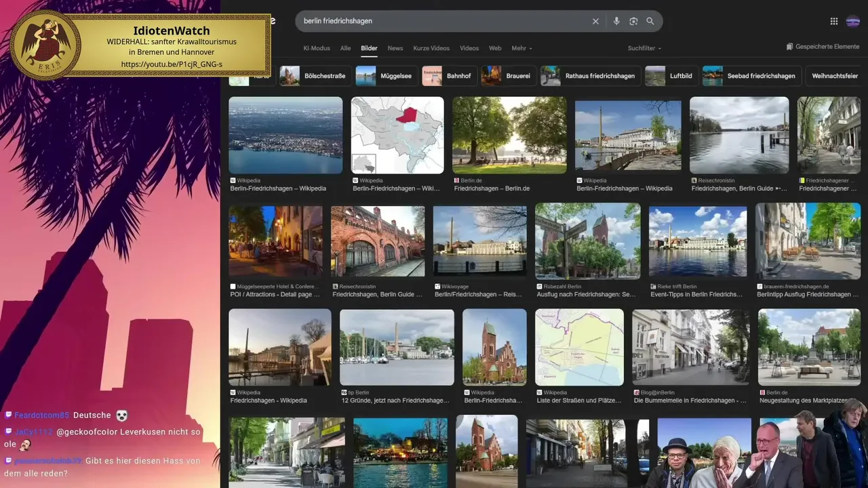Open link Berlin/Friedrichshagen – Reis...
Viewport: 868px width, 488px height.
pos(478,295)
